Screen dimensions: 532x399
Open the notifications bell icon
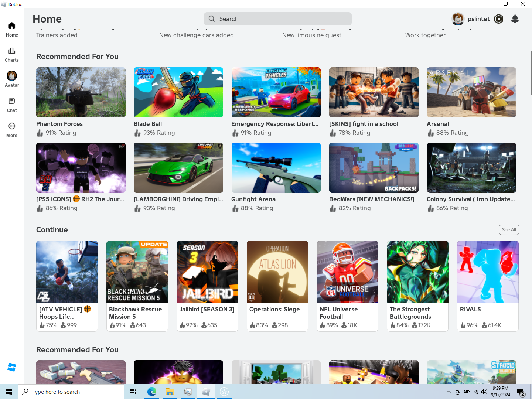(x=515, y=19)
